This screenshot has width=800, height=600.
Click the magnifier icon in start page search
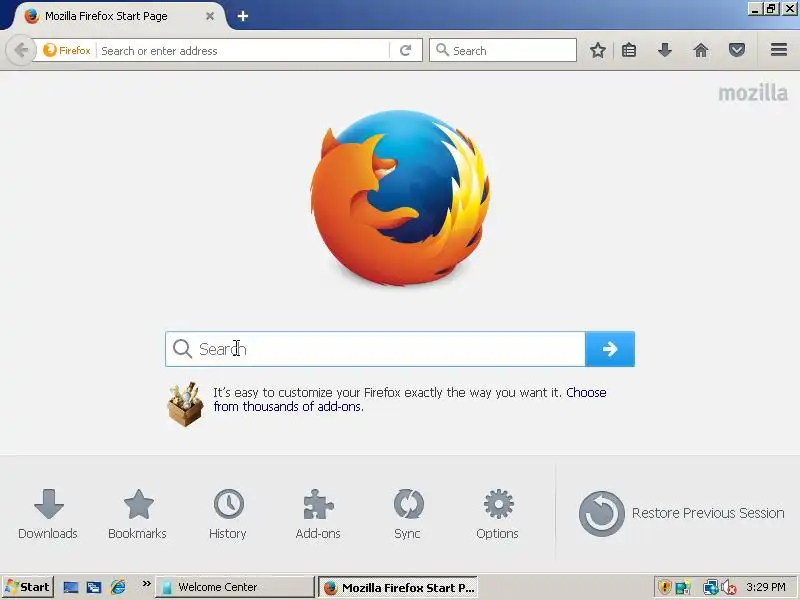click(182, 349)
